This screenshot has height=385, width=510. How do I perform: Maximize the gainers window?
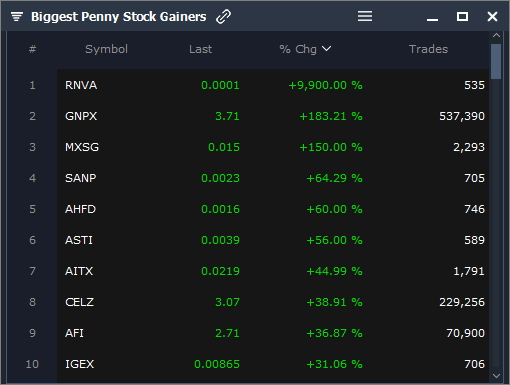pos(462,16)
